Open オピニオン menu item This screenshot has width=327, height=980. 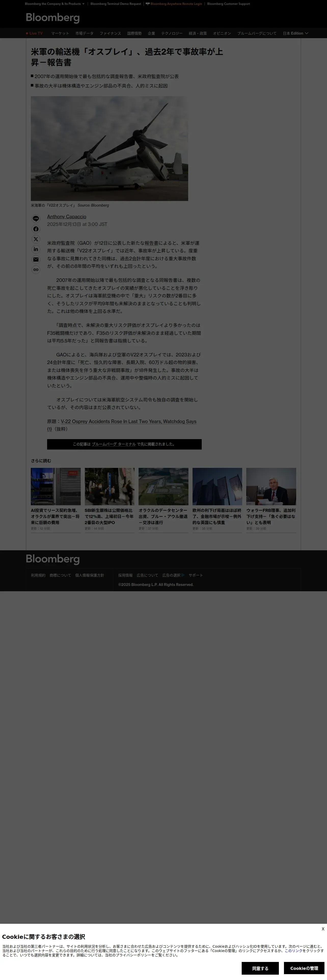point(222,34)
